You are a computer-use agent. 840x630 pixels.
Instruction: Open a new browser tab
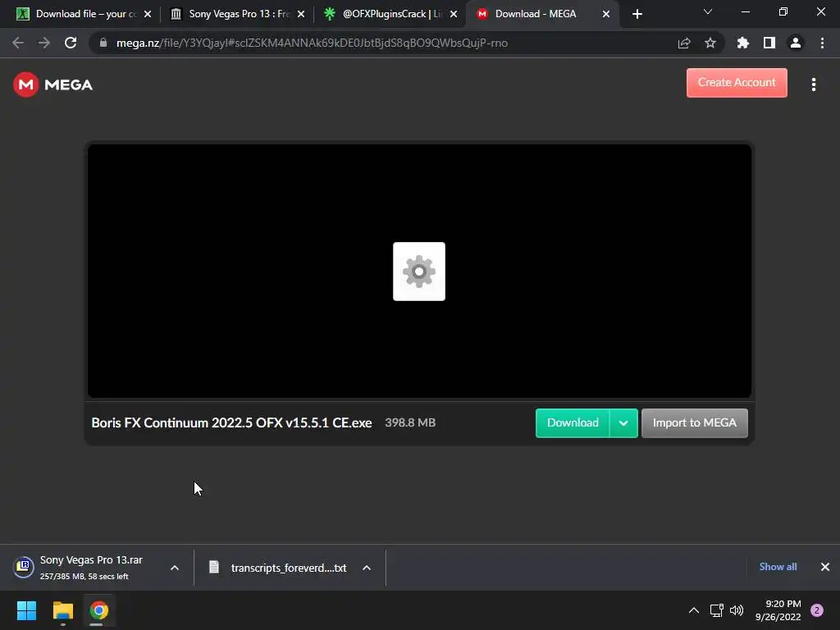[x=637, y=15]
